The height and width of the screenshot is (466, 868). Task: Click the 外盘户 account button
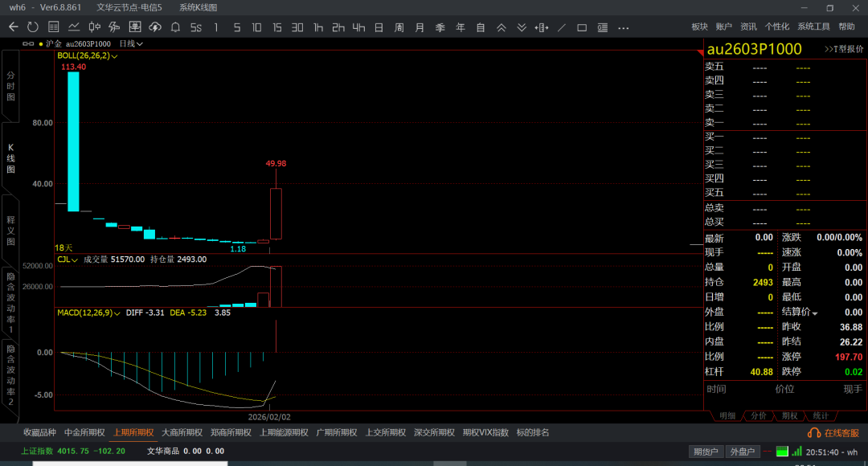[743, 452]
